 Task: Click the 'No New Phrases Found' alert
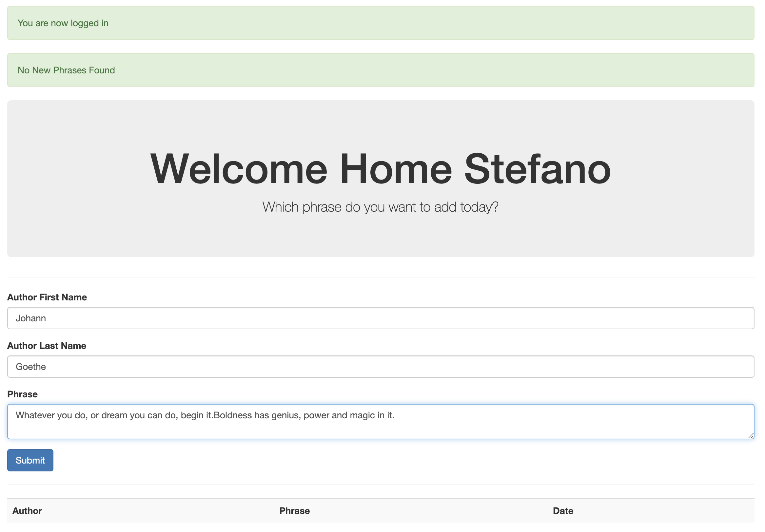[x=381, y=70]
